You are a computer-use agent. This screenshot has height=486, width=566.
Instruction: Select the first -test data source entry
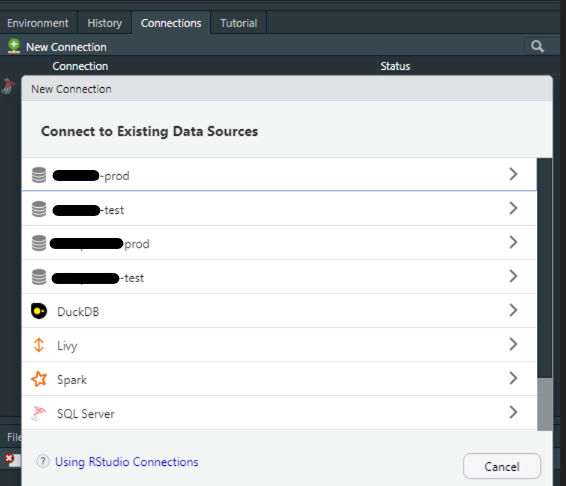click(279, 209)
